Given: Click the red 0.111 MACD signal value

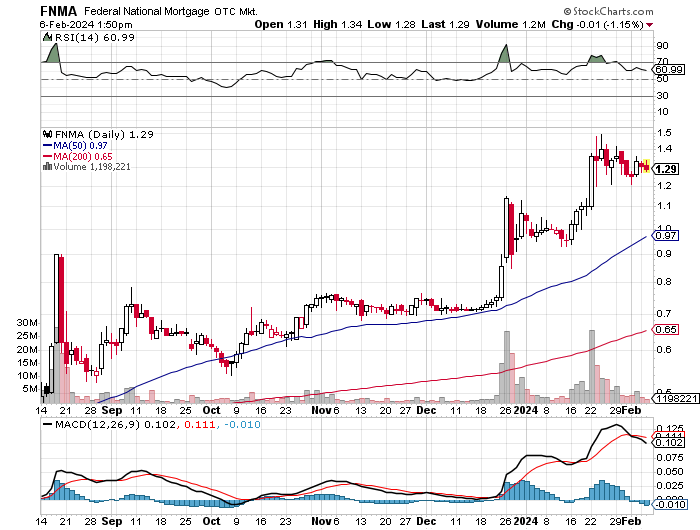Looking at the screenshot, I should pyautogui.click(x=200, y=424).
